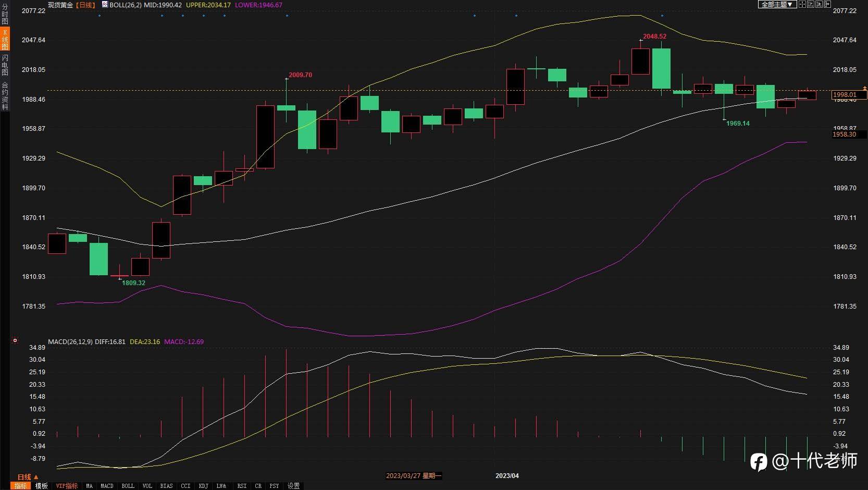Image resolution: width=868 pixels, height=490 pixels.
Task: Select the 模板 template tab
Action: 42,486
